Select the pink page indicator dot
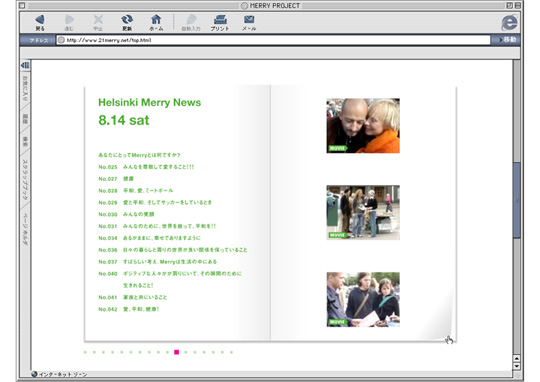The height and width of the screenshot is (382, 540). (177, 352)
